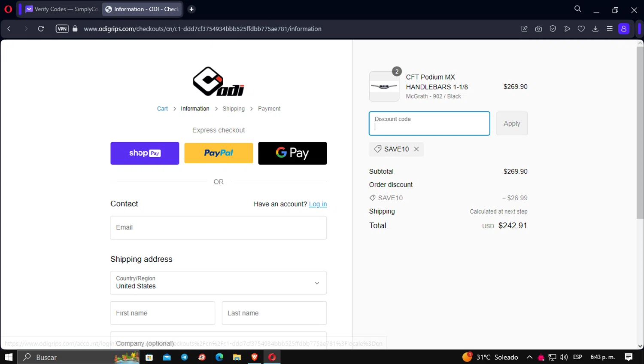Open the Mail app in taskbar
Screen dimensions: 644x364
point(167,357)
